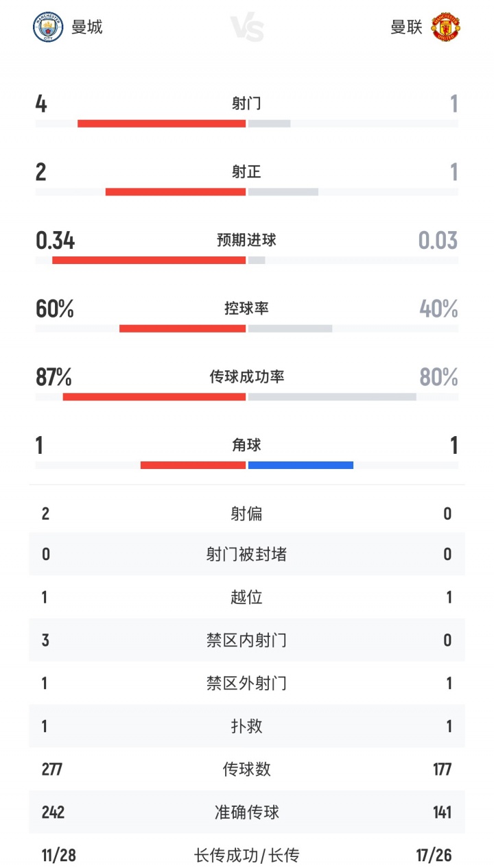Select the 传球成功率 stat label

[x=246, y=376]
